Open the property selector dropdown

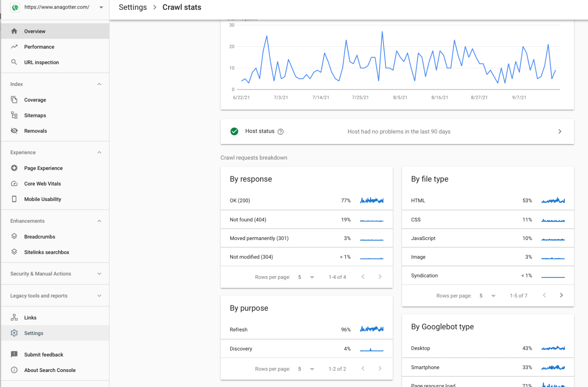point(101,7)
